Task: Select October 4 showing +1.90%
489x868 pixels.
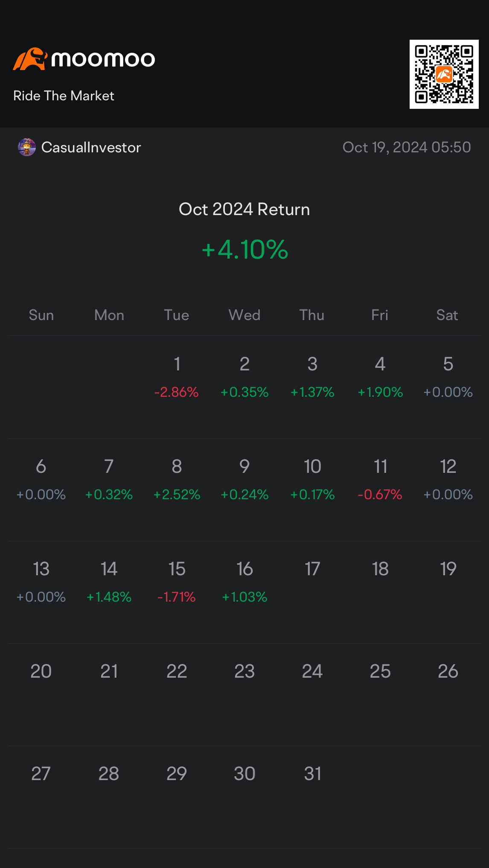Action: pyautogui.click(x=380, y=377)
